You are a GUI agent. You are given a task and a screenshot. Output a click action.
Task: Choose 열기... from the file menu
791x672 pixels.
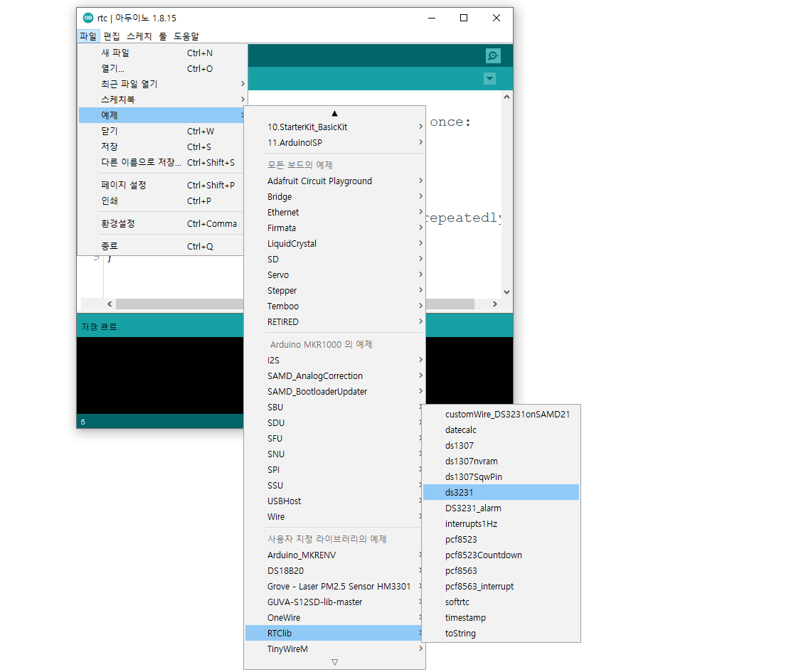pyautogui.click(x=162, y=68)
